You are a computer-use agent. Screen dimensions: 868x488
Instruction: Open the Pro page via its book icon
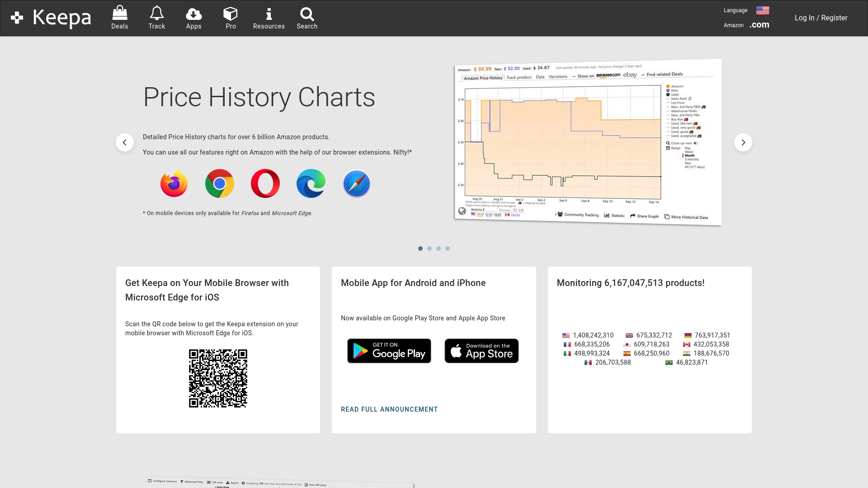231,17
